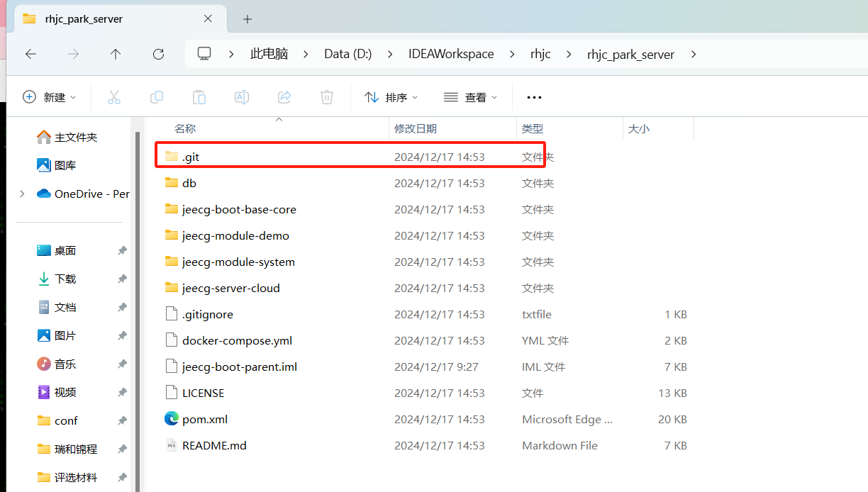
Task: Unpin 桌面 via its pin icon
Action: (122, 250)
